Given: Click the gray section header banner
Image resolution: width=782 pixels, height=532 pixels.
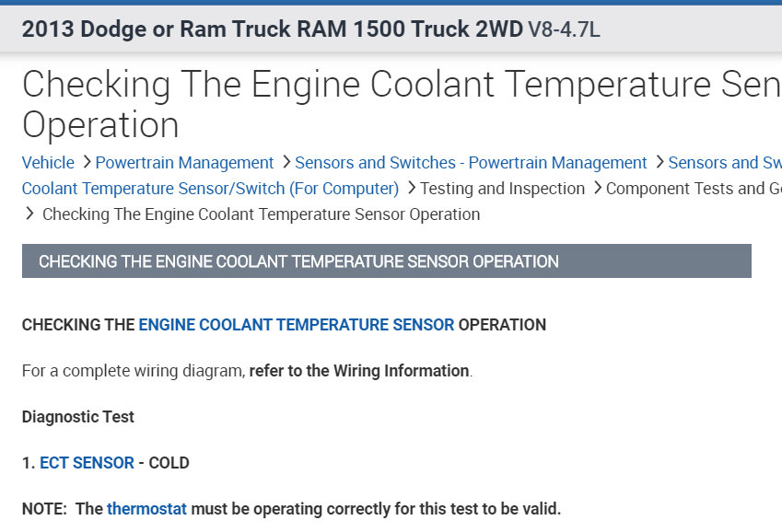Looking at the screenshot, I should tap(386, 261).
